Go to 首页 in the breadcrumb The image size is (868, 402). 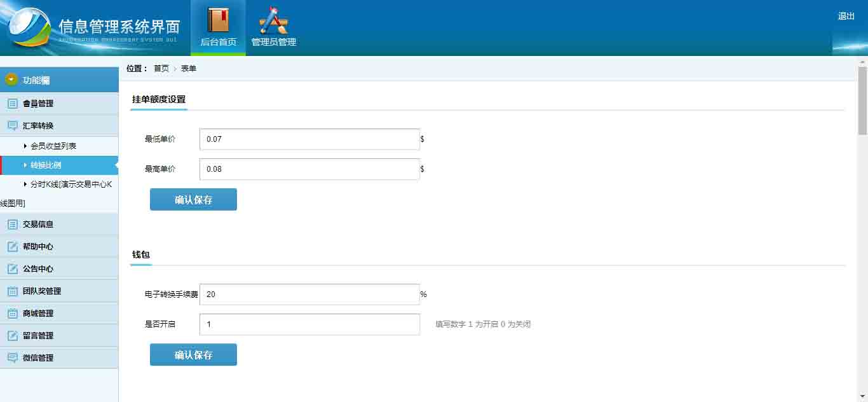161,69
